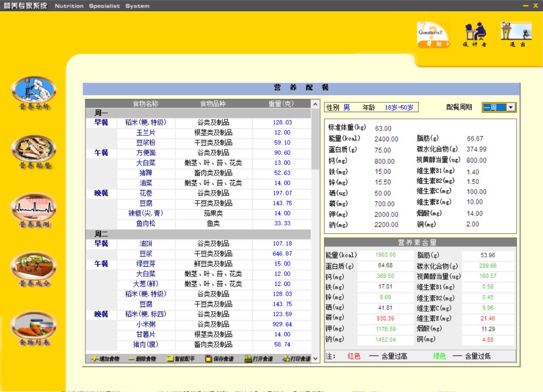This screenshot has width=543, height=392.
Task: Close the window with the X button
Action: click(x=536, y=6)
